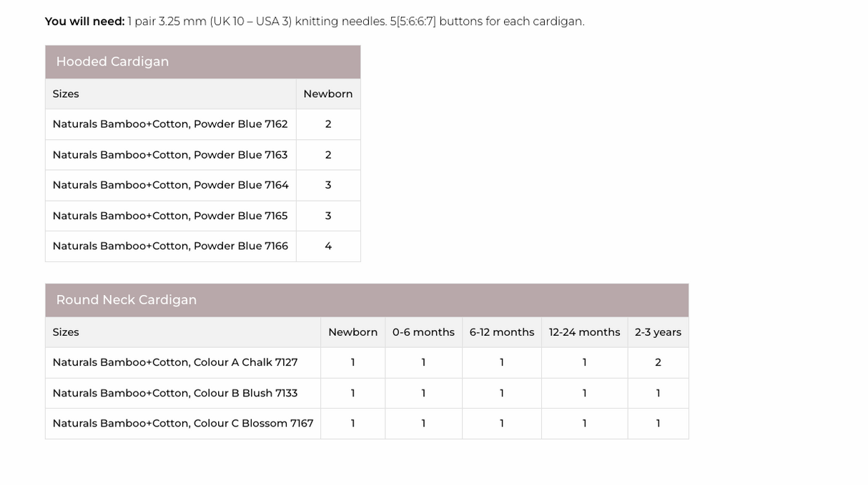868x485 pixels.
Task: Click the 6-12 months column header
Action: 502,332
